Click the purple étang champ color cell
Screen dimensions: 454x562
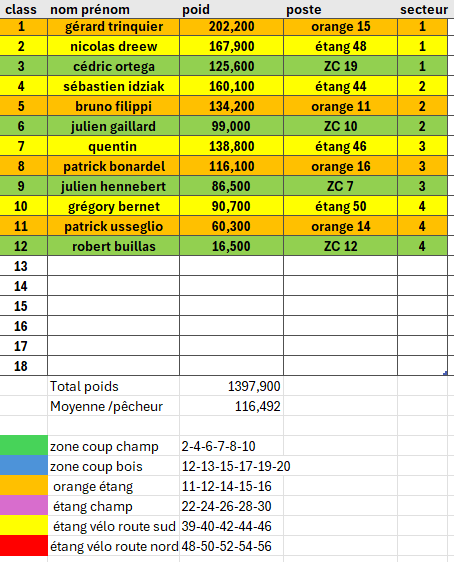[x=24, y=506]
